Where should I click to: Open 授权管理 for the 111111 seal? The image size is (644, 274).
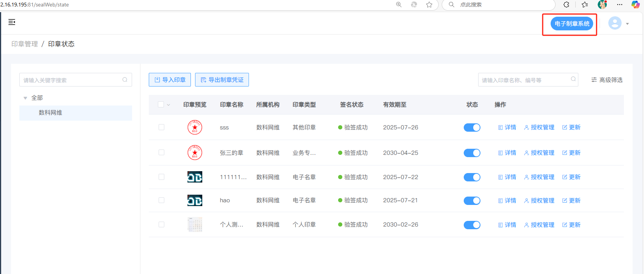coord(539,177)
